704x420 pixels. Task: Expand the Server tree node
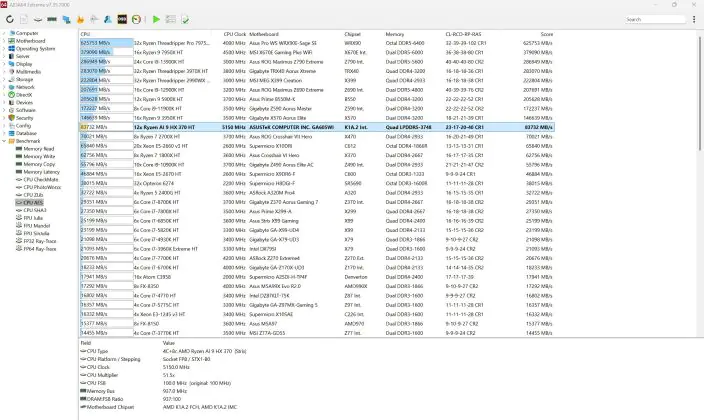tap(4, 56)
